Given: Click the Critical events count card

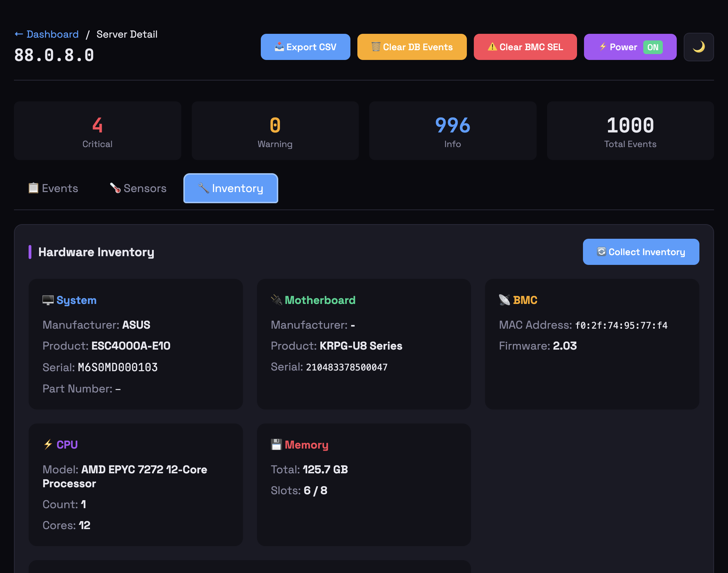Looking at the screenshot, I should pos(98,131).
